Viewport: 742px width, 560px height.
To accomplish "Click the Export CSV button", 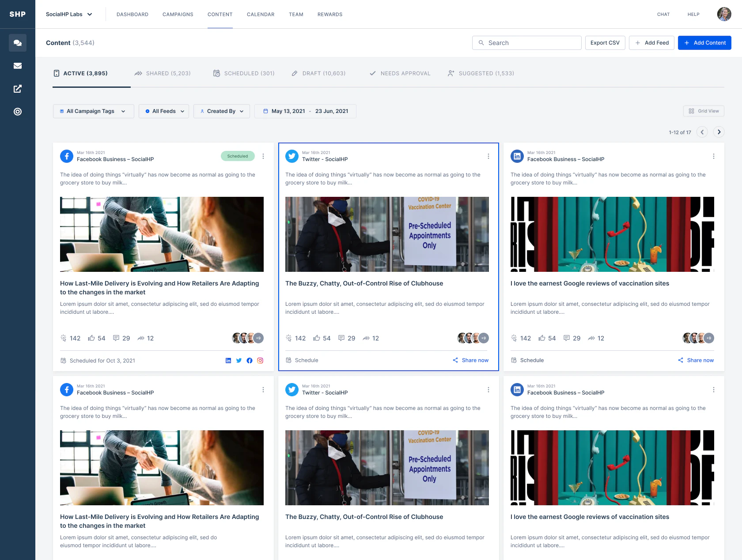I will (x=605, y=42).
